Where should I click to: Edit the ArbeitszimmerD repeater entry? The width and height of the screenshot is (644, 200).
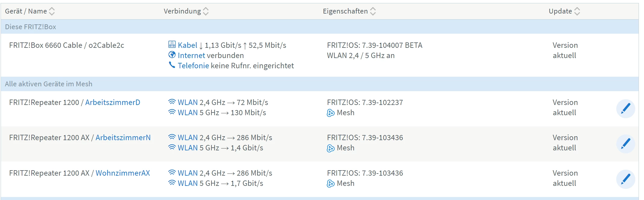[625, 108]
